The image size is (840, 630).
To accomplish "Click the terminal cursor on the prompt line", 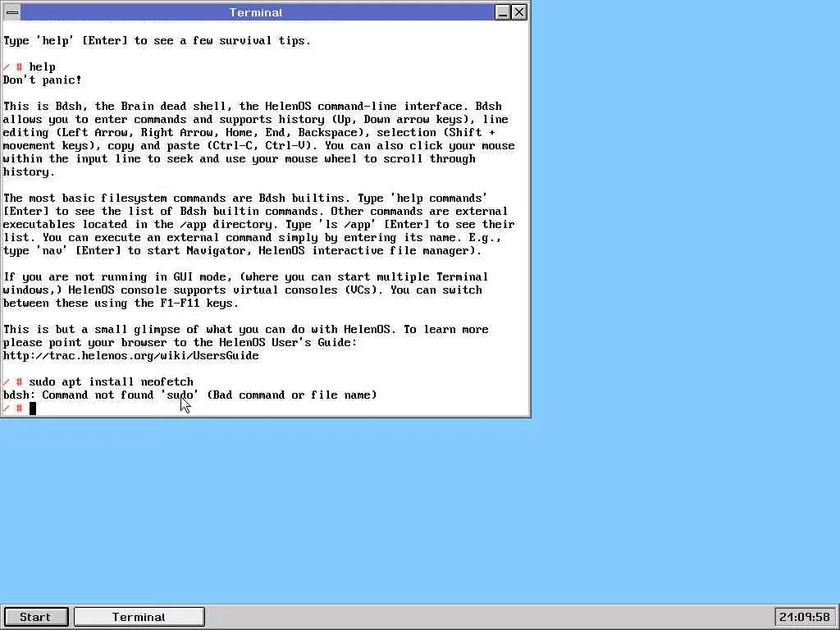I will (x=33, y=409).
